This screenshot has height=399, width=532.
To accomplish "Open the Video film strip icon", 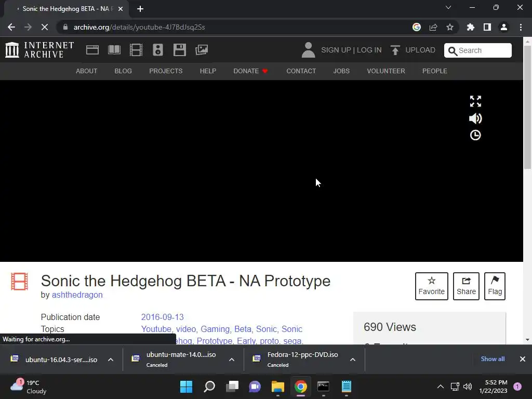I will click(x=136, y=50).
